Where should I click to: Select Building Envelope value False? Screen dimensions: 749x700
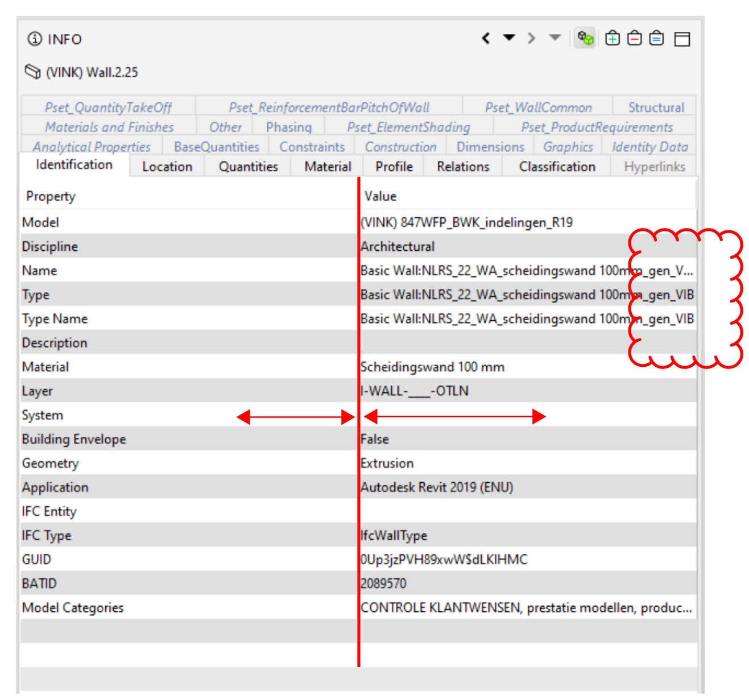point(374,439)
